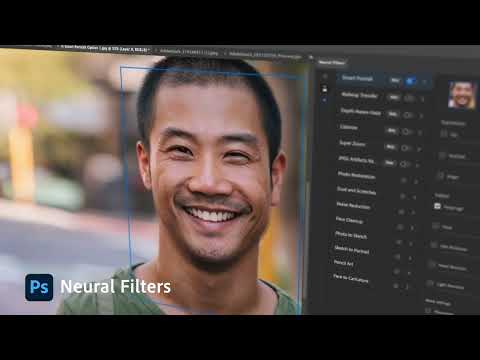Screen dimensions: 480x360
Task: Select the Makeup Transfer filter name
Action: (x=359, y=95)
